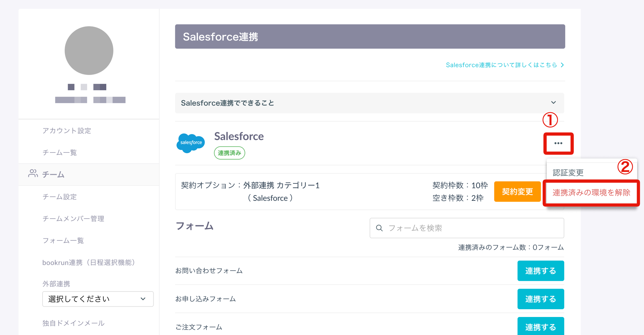
Task: Click the 連携済み status badge
Action: tap(230, 153)
